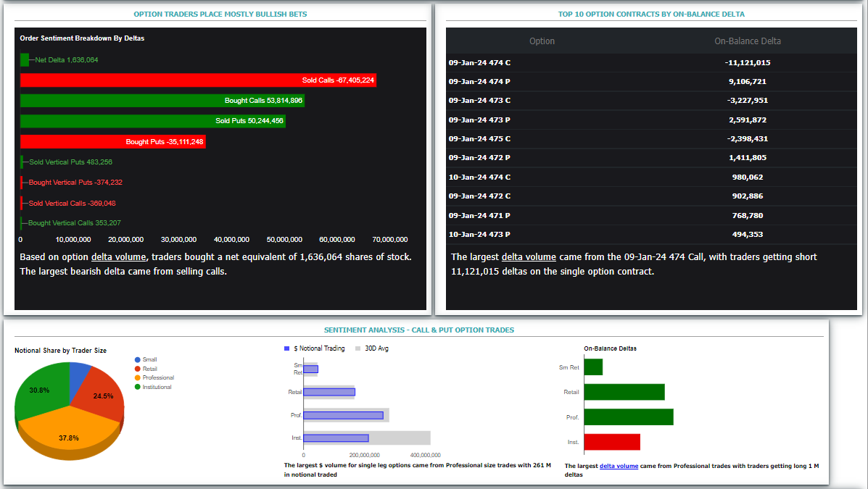Open 'delta volume' link in top 10 contracts summary

pos(529,257)
